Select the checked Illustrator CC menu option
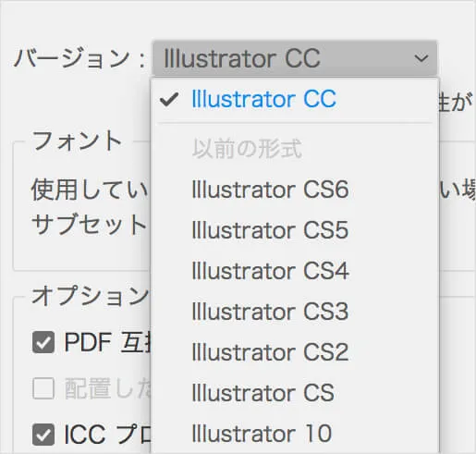476x454 pixels. point(295,99)
